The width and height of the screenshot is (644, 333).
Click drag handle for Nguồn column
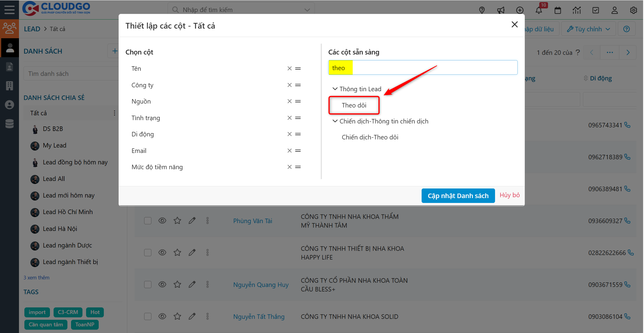coord(298,101)
